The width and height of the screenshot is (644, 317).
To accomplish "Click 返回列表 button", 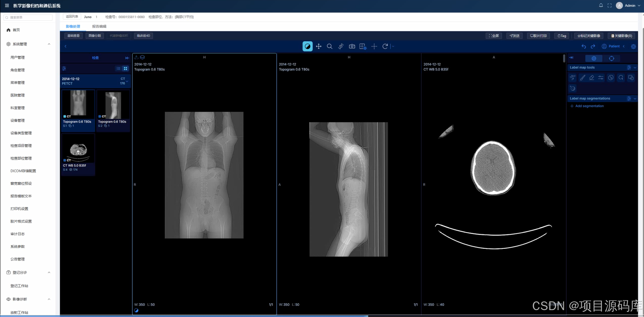I will tap(72, 17).
